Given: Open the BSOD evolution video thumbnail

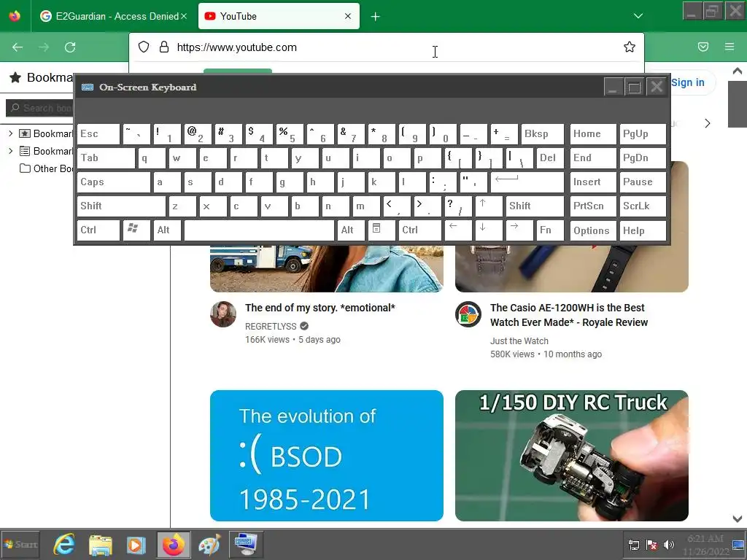Looking at the screenshot, I should 326,456.
